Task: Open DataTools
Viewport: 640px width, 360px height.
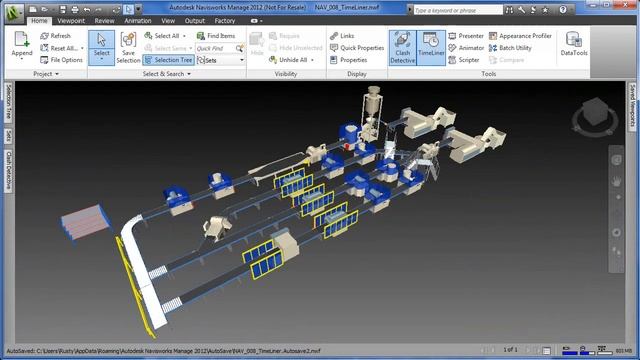Action: [x=573, y=44]
